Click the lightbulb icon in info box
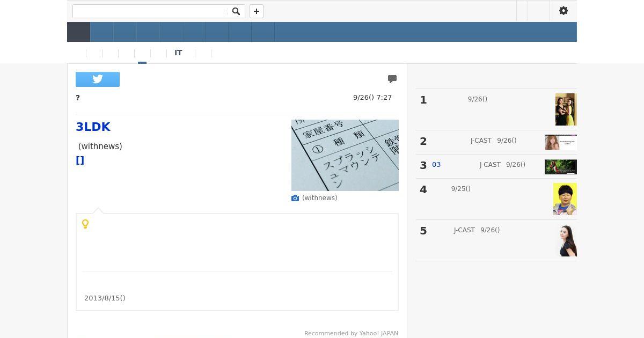644x338 pixels. coord(85,224)
